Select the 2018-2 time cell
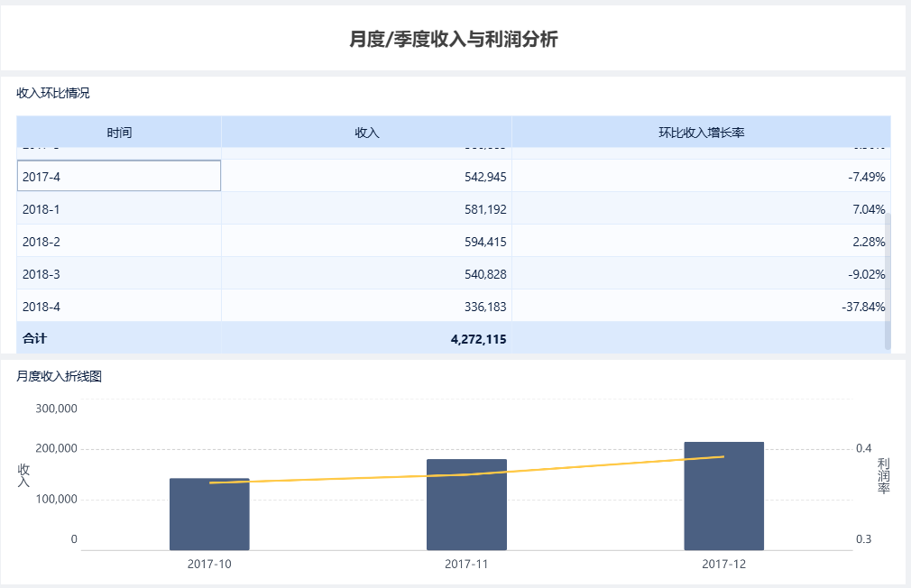The width and height of the screenshot is (911, 588). pyautogui.click(x=119, y=242)
